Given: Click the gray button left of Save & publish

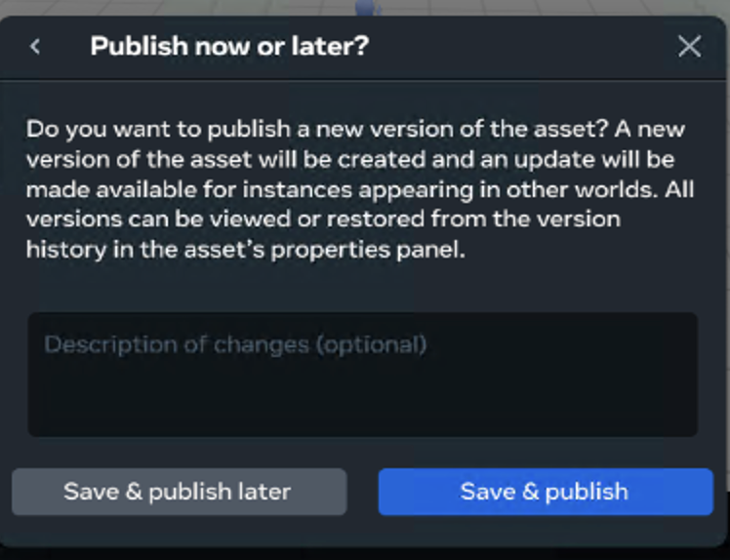Looking at the screenshot, I should [179, 492].
